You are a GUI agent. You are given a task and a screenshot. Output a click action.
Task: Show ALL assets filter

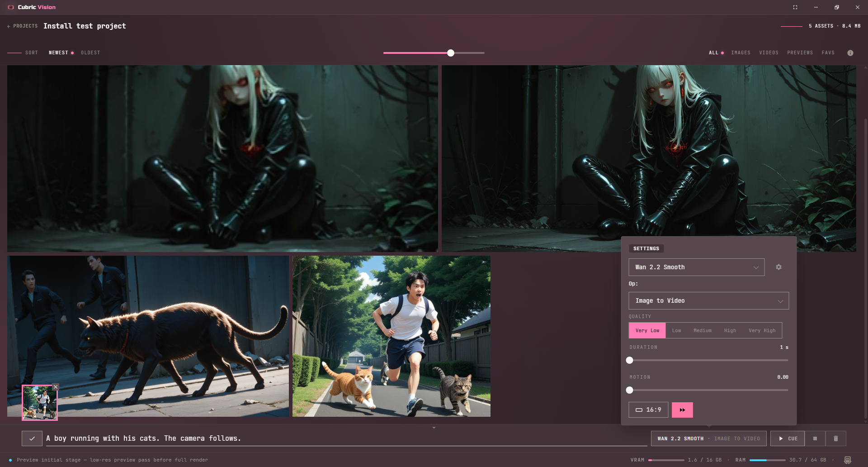pyautogui.click(x=714, y=53)
